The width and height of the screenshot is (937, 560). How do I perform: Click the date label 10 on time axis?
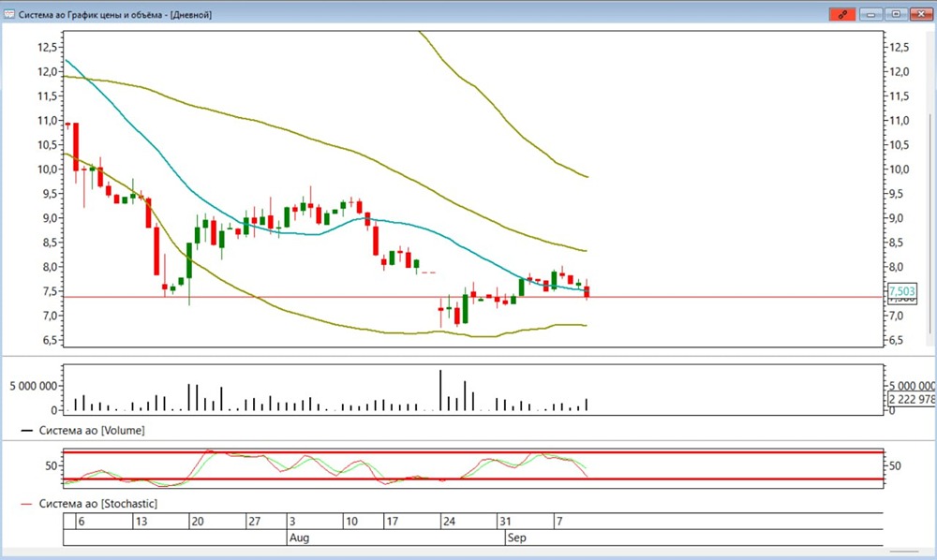pos(351,522)
